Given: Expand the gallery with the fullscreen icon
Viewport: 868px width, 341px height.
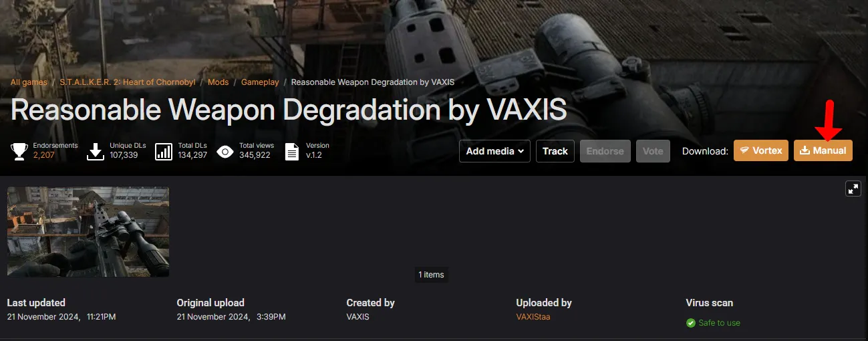Looking at the screenshot, I should (853, 189).
